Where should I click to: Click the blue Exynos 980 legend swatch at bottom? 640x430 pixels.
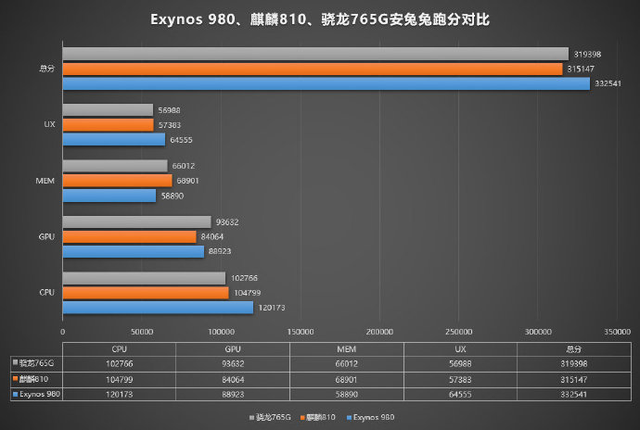pos(349,418)
